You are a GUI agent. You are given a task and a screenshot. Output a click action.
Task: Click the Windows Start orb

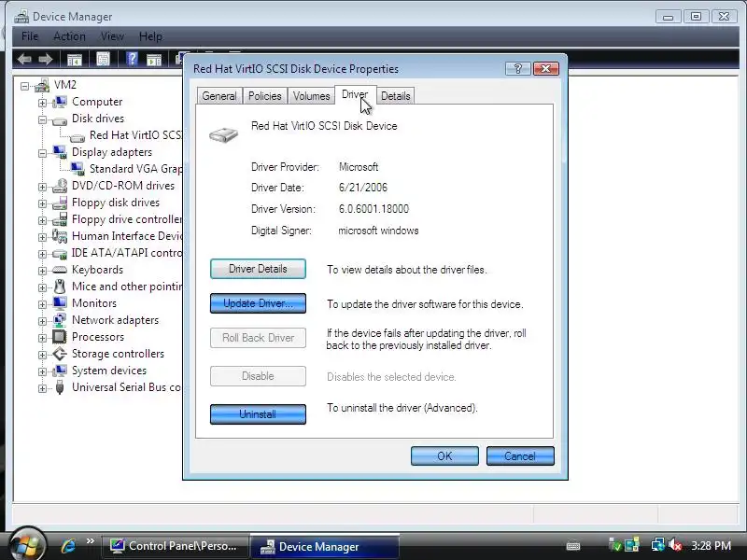pyautogui.click(x=27, y=545)
